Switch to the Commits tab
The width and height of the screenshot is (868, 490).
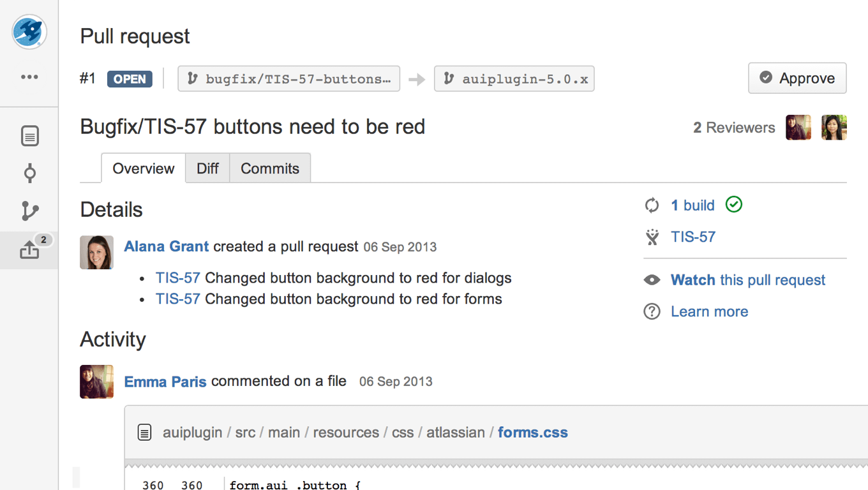tap(269, 168)
